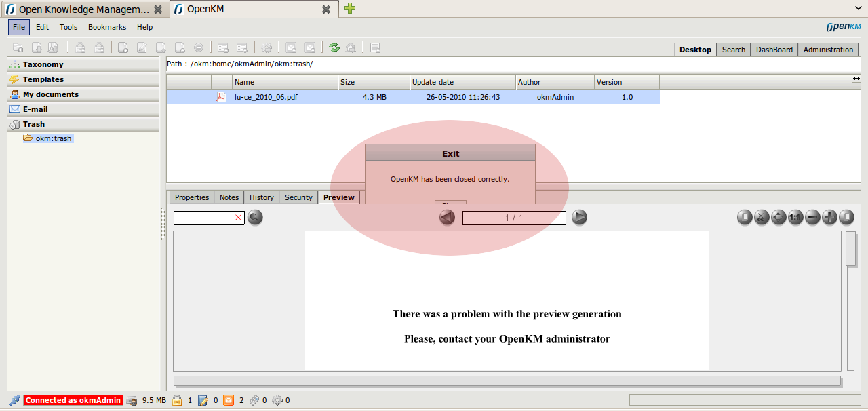Viewport: 868px width, 411px height.
Task: Expand the My documents panel
Action: coord(83,94)
